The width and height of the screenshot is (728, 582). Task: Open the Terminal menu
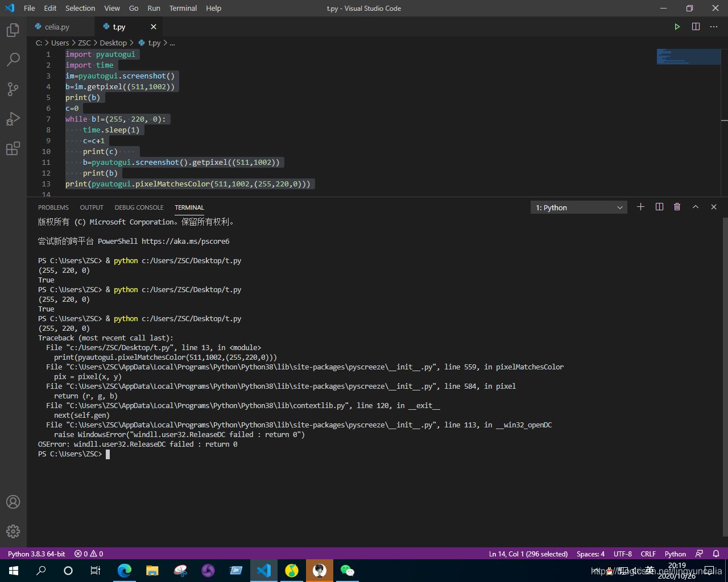[183, 8]
